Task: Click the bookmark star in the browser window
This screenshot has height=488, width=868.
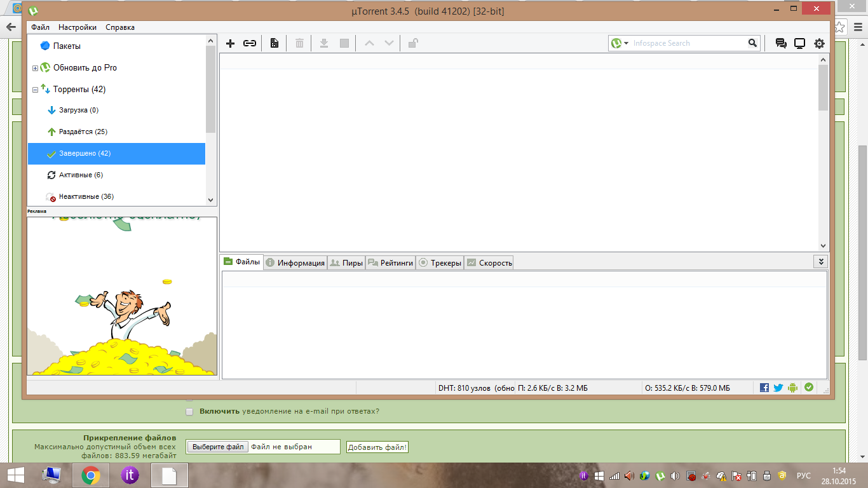Action: click(x=839, y=27)
